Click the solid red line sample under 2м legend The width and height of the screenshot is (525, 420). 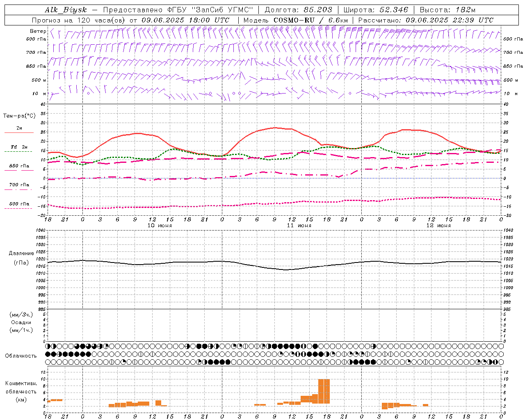(x=19, y=133)
